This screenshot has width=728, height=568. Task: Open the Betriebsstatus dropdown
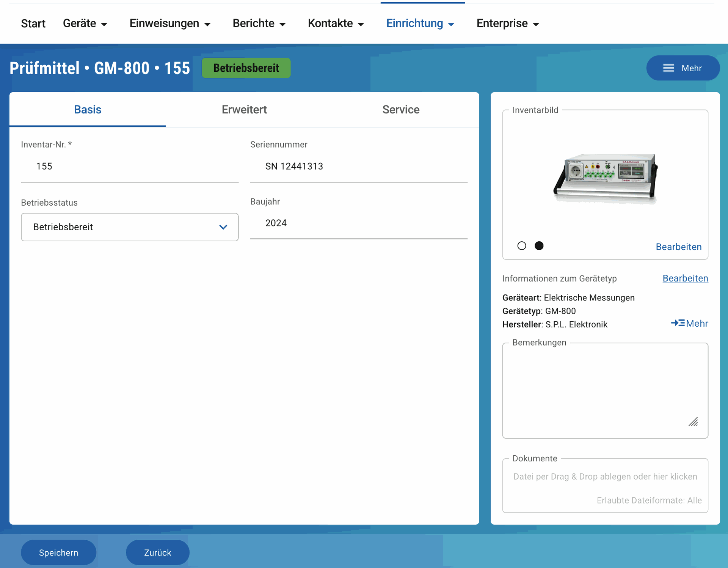point(130,227)
